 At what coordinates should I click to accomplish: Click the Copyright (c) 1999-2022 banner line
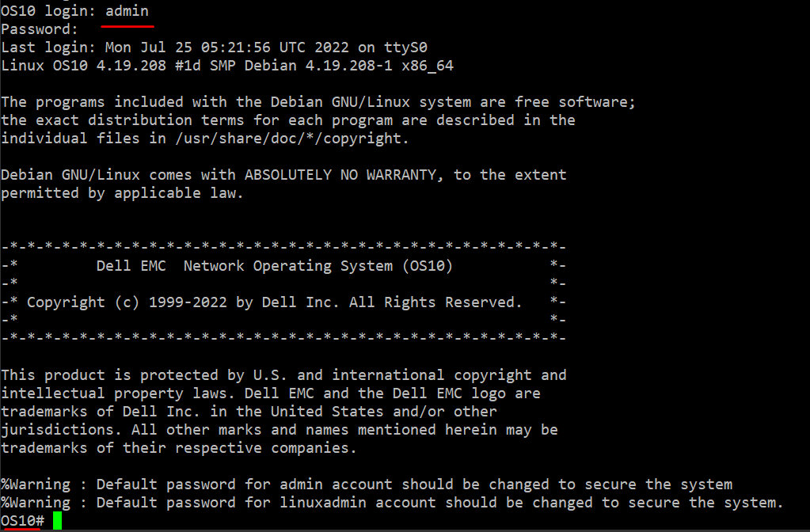tap(274, 302)
